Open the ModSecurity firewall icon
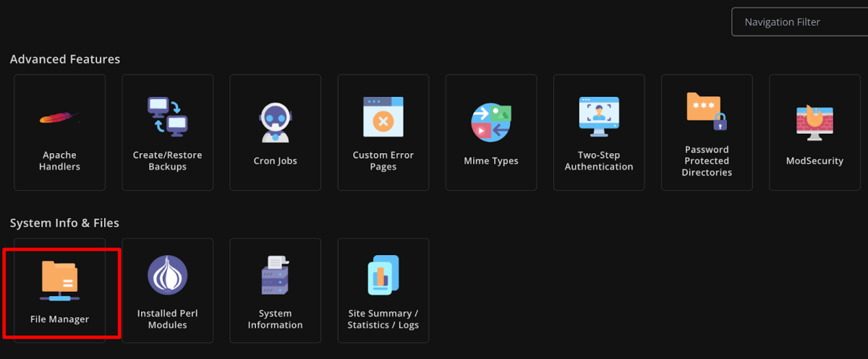 (x=814, y=122)
